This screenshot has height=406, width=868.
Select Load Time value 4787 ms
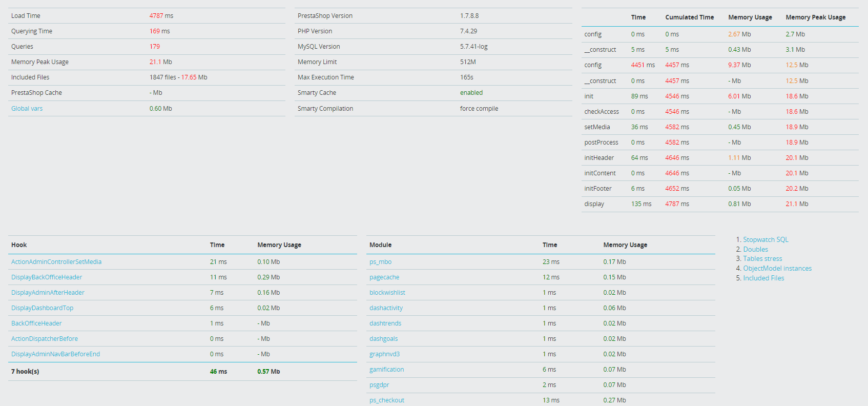pyautogui.click(x=161, y=16)
